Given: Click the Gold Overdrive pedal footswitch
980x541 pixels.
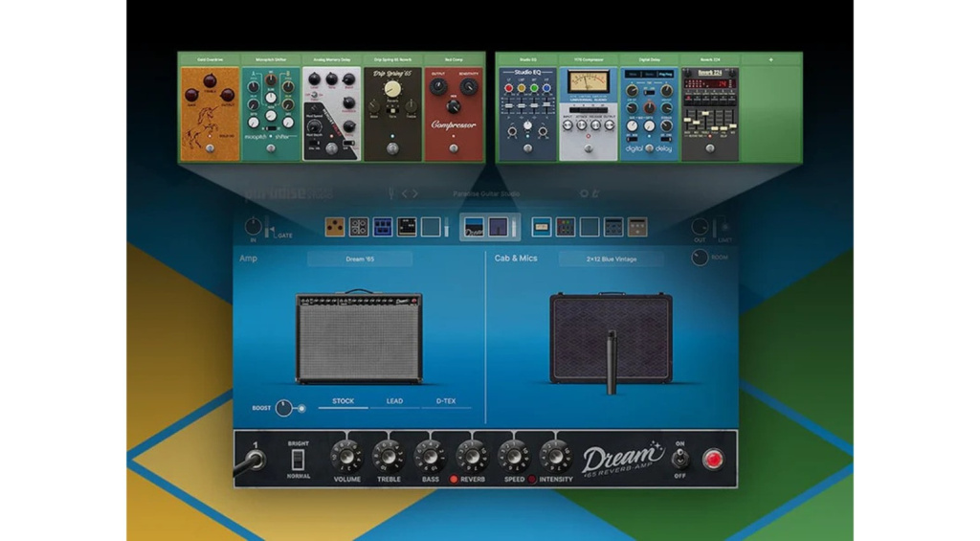Looking at the screenshot, I should point(210,148).
